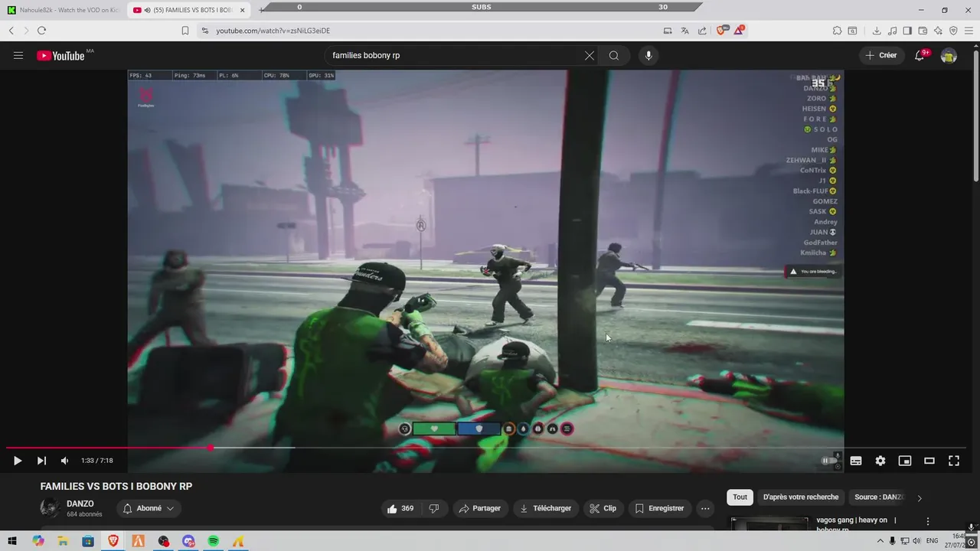Open options for vagos gang video
980x551 pixels.
[x=928, y=521]
